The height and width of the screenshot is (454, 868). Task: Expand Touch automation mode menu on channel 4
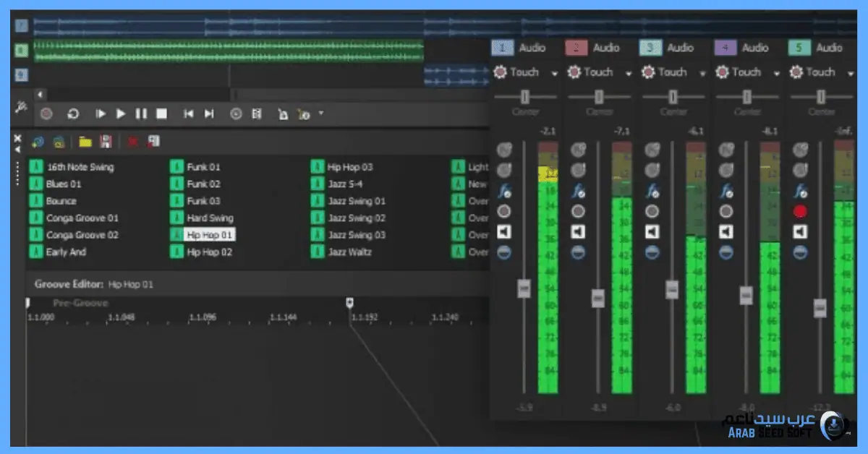(776, 73)
